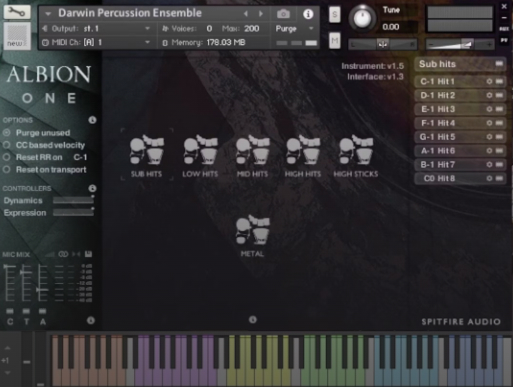
Task: Click the Max voices 200 field
Action: [x=252, y=29]
